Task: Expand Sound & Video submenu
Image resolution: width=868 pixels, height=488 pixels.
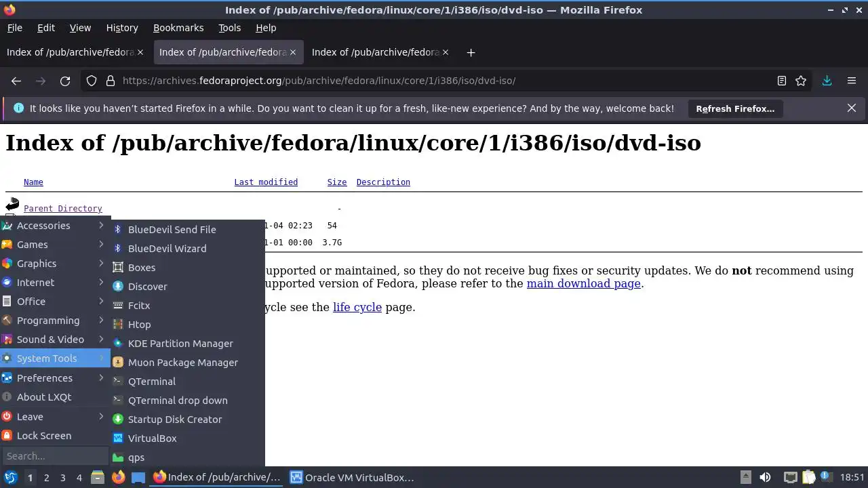Action: [55, 340]
